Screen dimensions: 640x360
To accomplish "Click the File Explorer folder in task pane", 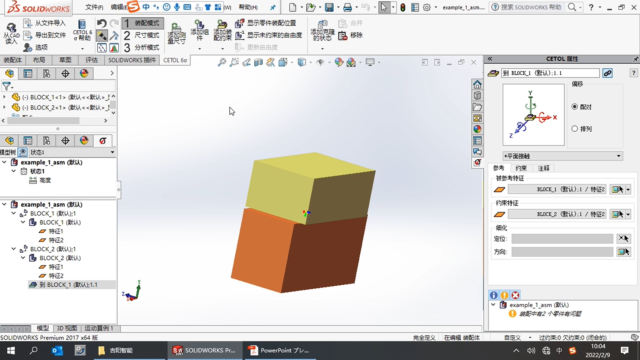I will pos(477,107).
